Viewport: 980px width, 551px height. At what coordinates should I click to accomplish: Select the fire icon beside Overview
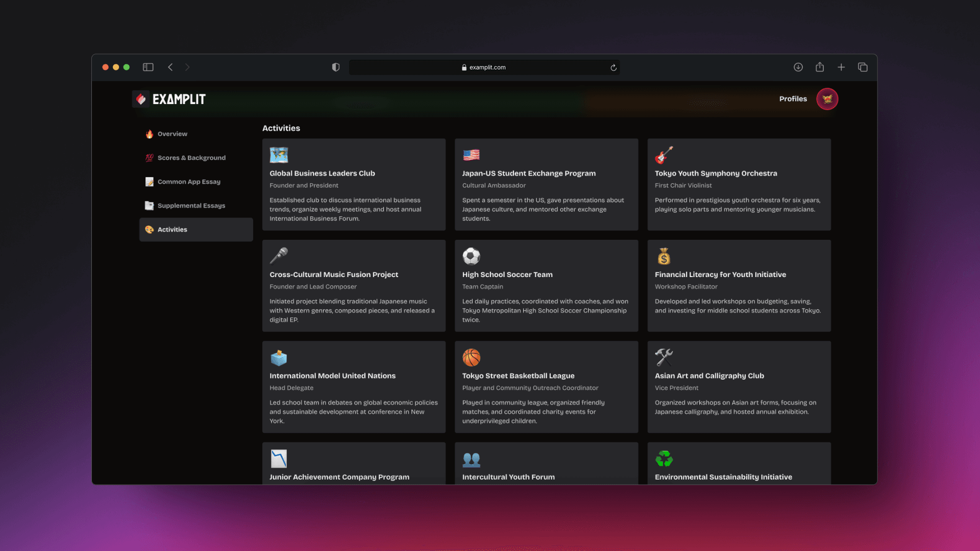click(149, 134)
